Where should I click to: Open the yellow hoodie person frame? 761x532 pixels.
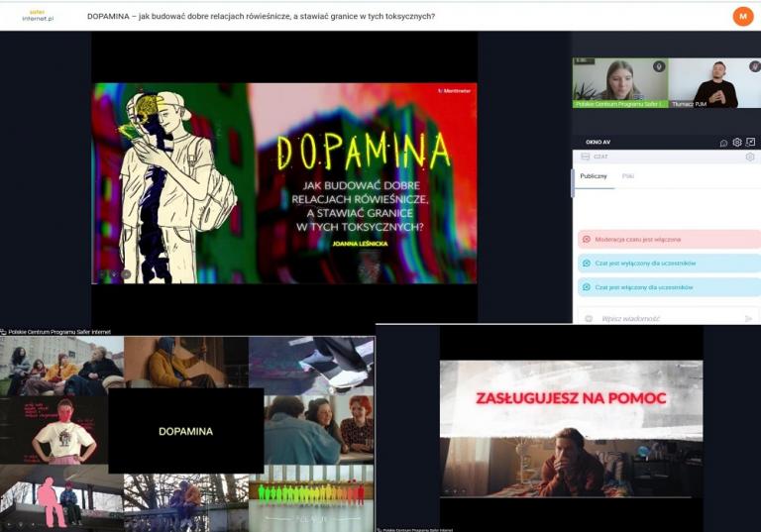coord(186,363)
